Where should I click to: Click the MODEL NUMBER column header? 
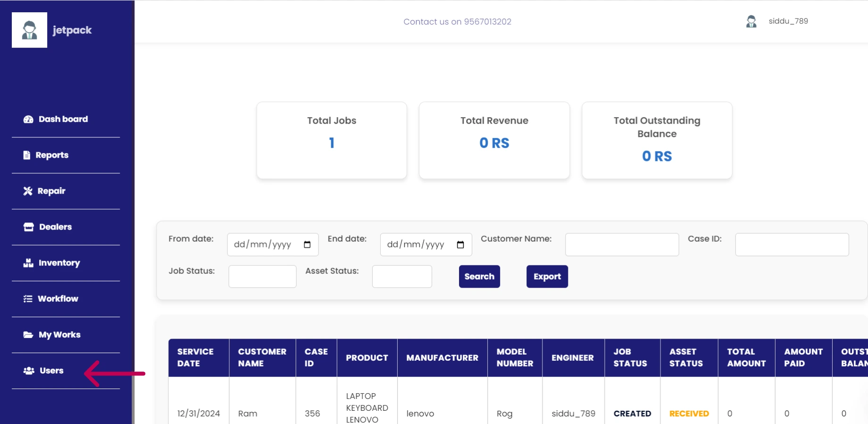(515, 358)
